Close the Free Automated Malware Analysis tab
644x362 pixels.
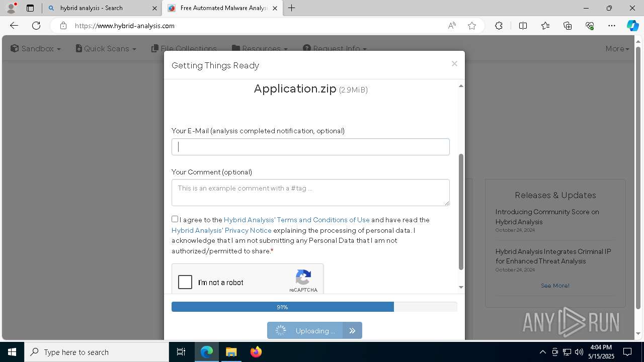[x=275, y=8]
